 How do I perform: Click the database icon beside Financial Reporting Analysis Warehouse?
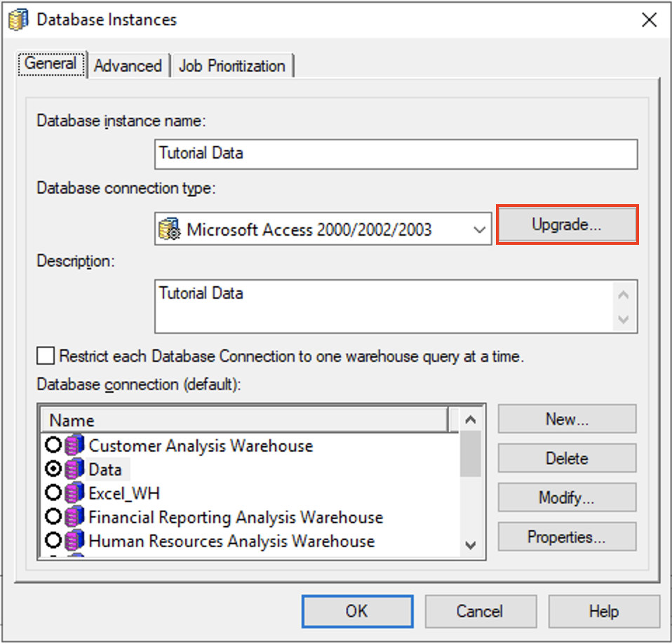click(72, 517)
